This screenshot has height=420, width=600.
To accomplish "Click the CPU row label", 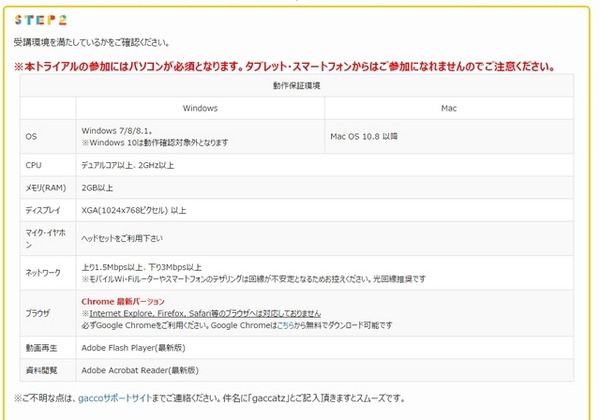I will [33, 165].
